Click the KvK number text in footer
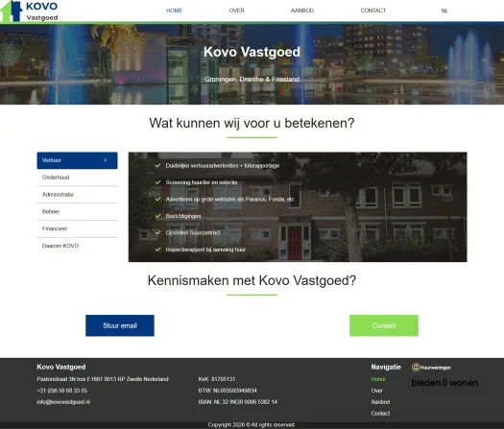The height and width of the screenshot is (429, 504). point(217,379)
